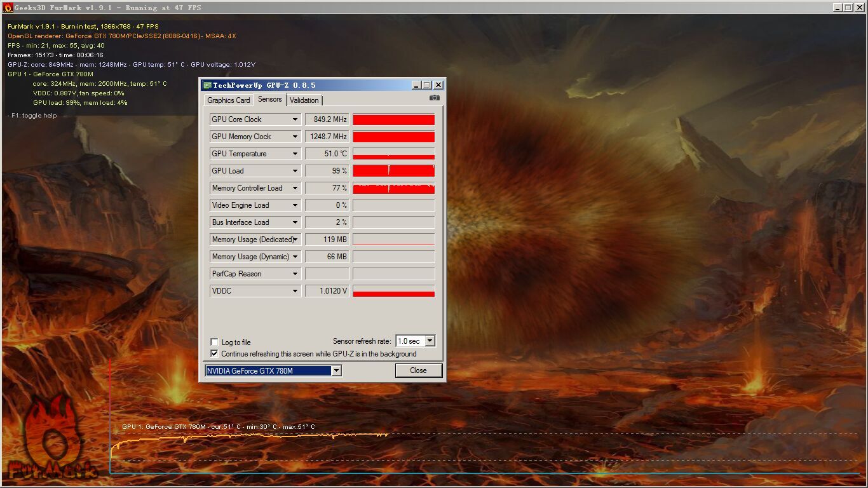
Task: Click the 99 % GPU load value
Action: coord(327,171)
